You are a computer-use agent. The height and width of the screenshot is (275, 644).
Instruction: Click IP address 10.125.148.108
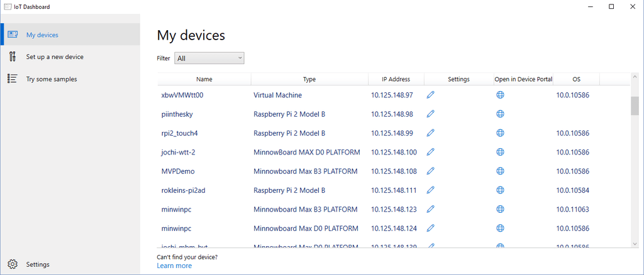pyautogui.click(x=394, y=171)
